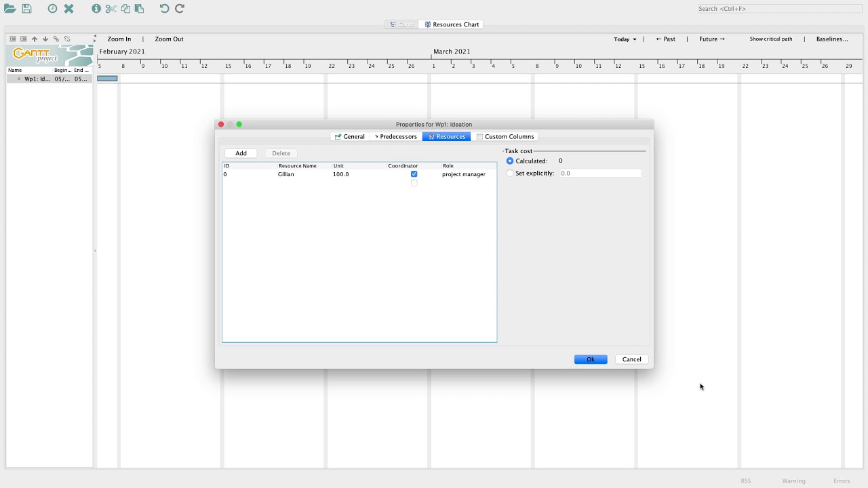Tick the empty Coordinator checkbox below Gillian
Viewport: 868px width, 488px height.
coord(414,183)
